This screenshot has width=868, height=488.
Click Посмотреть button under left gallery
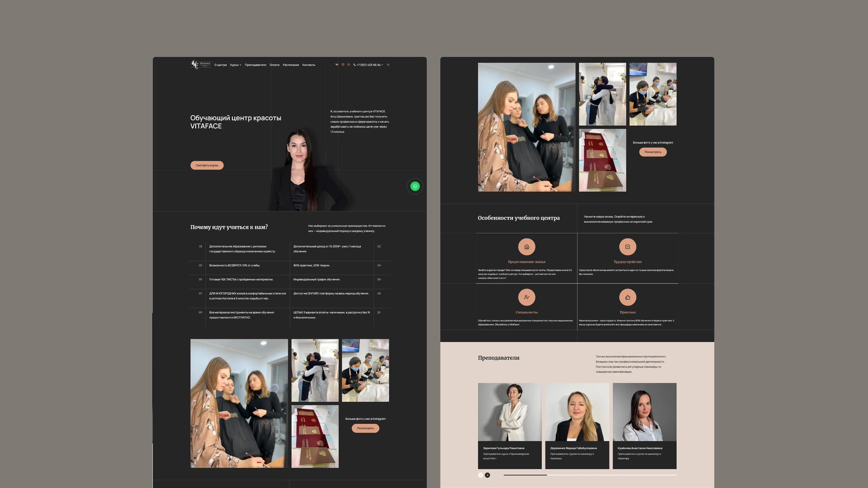pos(365,428)
